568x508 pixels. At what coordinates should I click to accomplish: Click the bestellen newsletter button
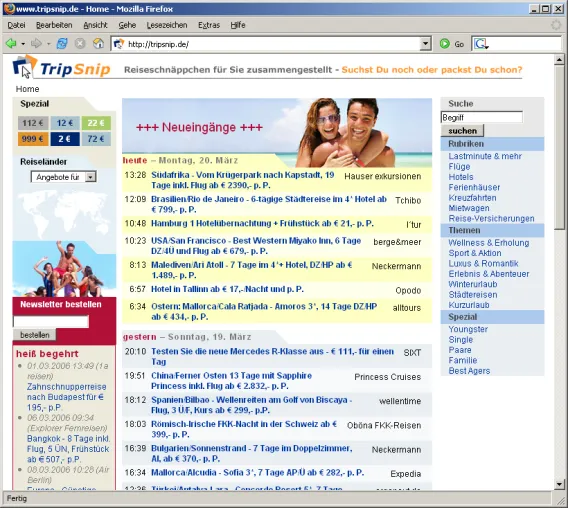[35, 335]
